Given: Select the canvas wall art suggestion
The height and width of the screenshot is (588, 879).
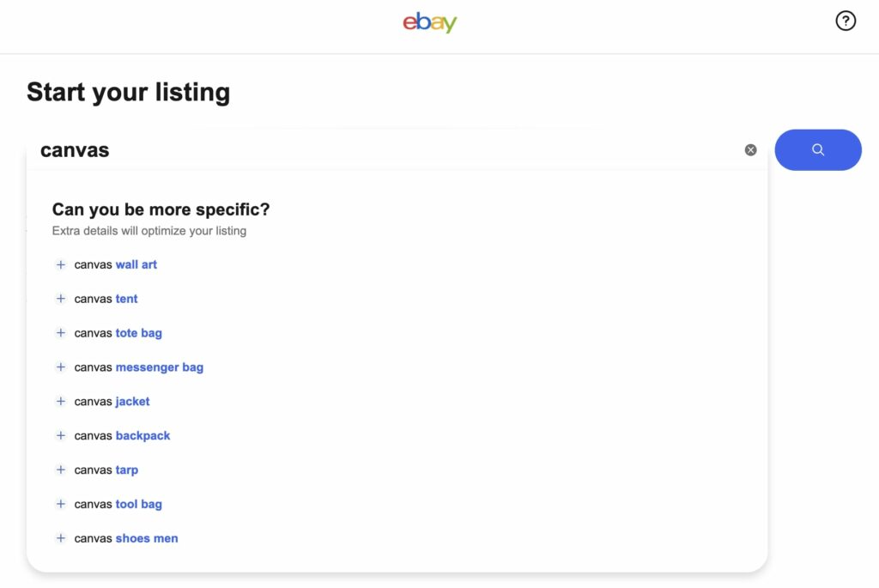Looking at the screenshot, I should click(x=115, y=264).
